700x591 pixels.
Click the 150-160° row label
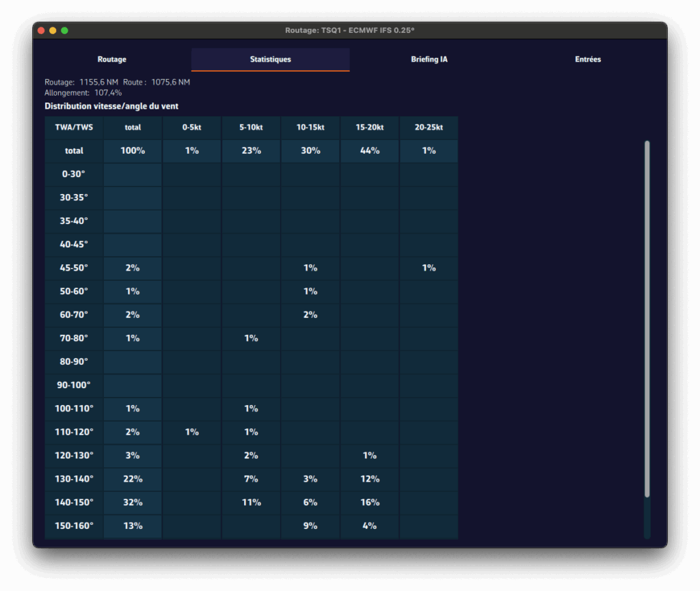point(74,525)
